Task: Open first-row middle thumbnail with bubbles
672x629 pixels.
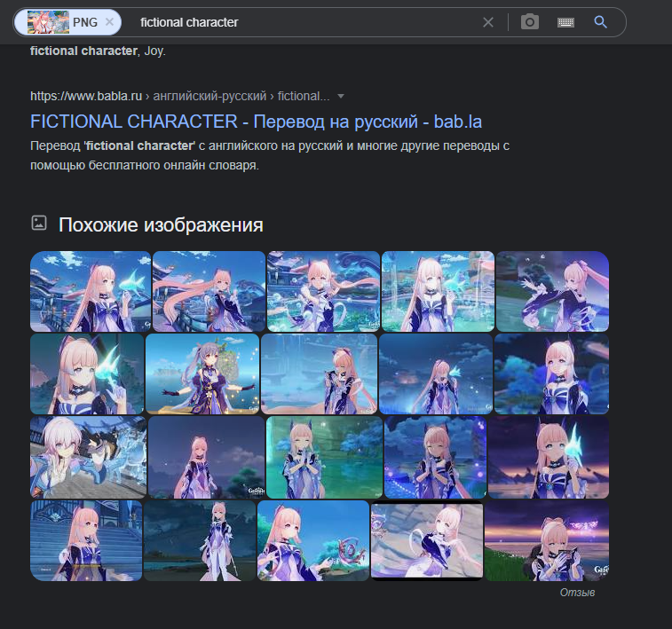Action: click(323, 291)
